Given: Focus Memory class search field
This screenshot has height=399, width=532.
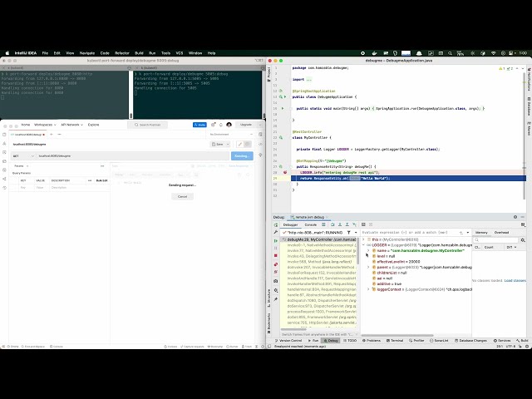Looking at the screenshot, I should click(x=497, y=240).
